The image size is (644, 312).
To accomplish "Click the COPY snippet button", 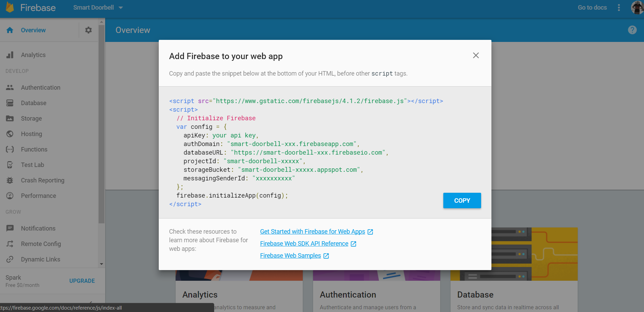I will click(462, 201).
